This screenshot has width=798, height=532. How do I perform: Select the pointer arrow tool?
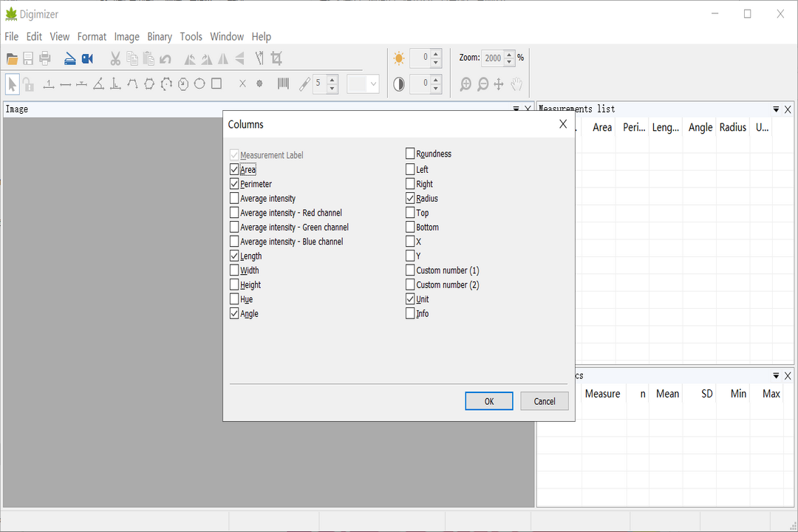point(13,84)
